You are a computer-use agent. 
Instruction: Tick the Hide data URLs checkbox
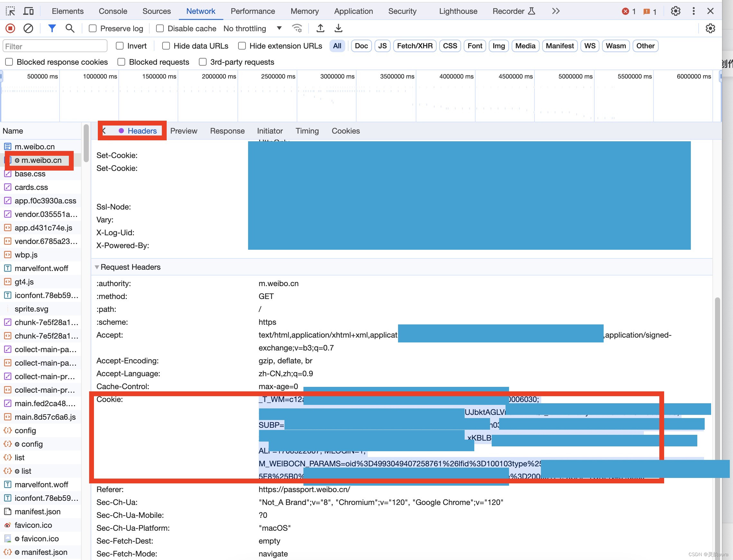[x=166, y=46]
